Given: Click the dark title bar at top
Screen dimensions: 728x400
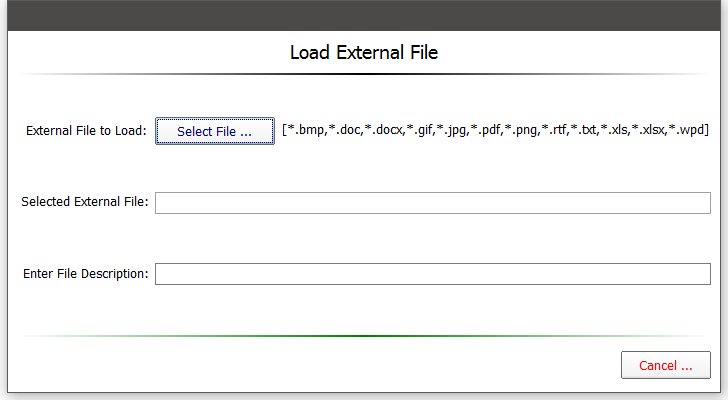Looking at the screenshot, I should pyautogui.click(x=364, y=15).
